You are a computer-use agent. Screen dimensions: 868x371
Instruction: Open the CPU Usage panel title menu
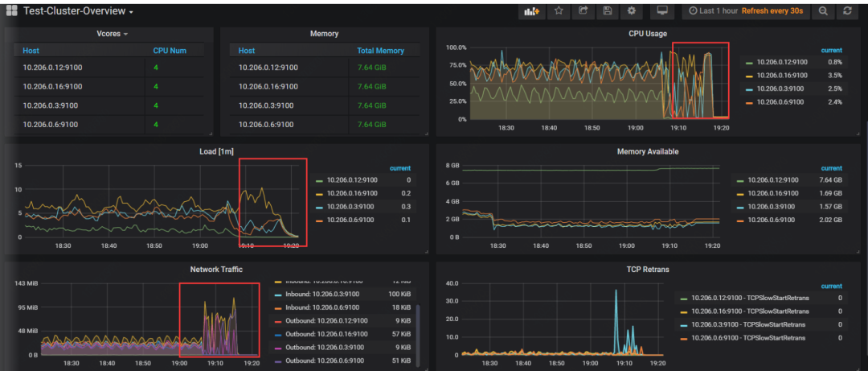[x=647, y=34]
